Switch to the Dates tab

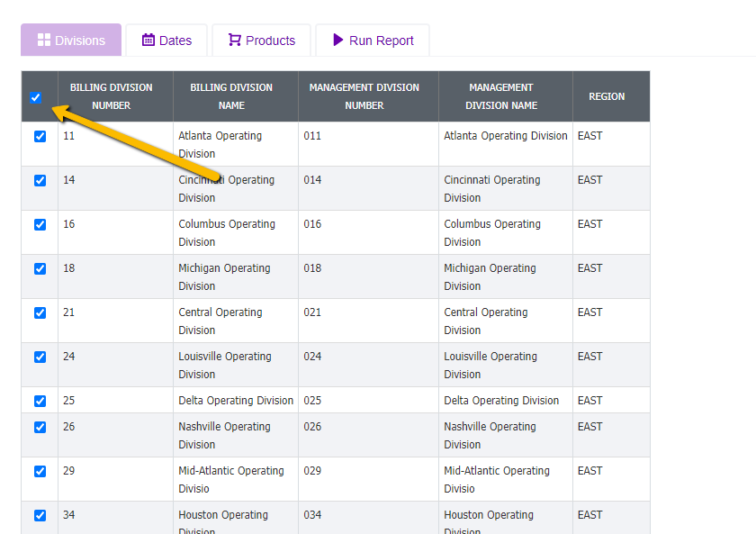tap(166, 41)
